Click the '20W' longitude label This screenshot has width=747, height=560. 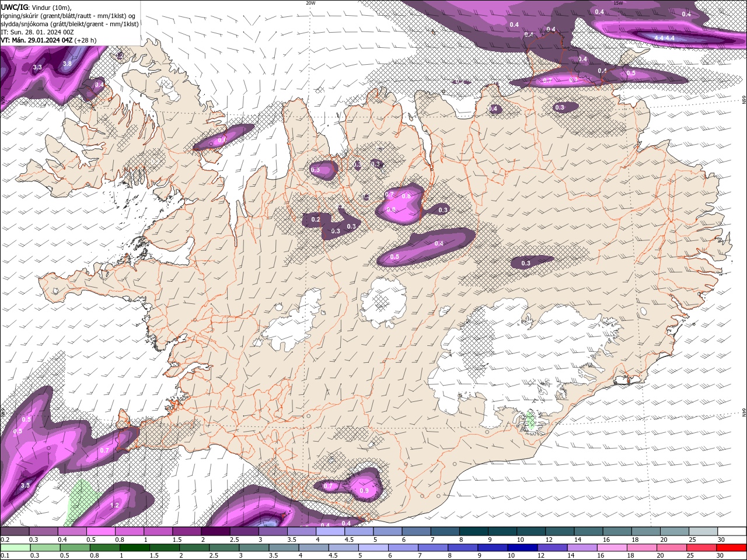310,3
